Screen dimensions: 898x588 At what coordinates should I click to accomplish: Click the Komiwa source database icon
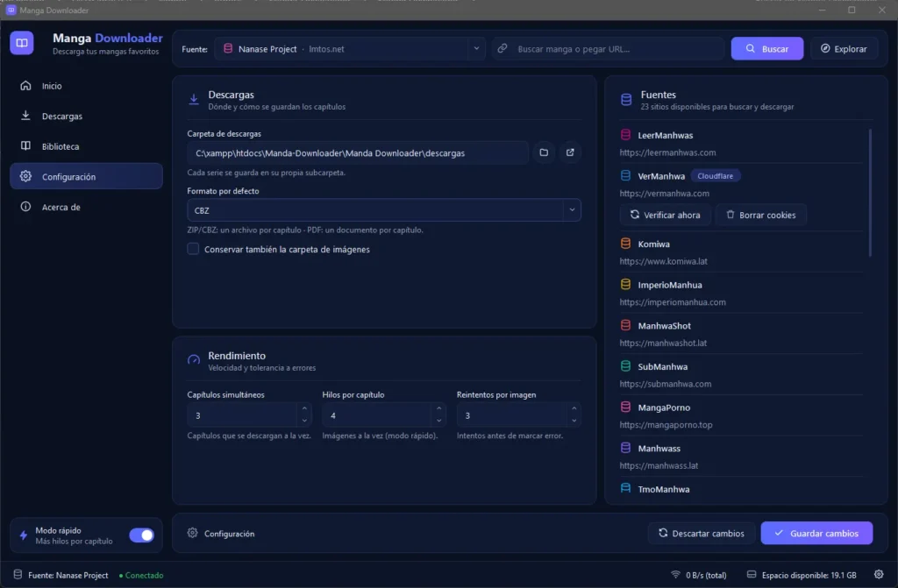[625, 244]
